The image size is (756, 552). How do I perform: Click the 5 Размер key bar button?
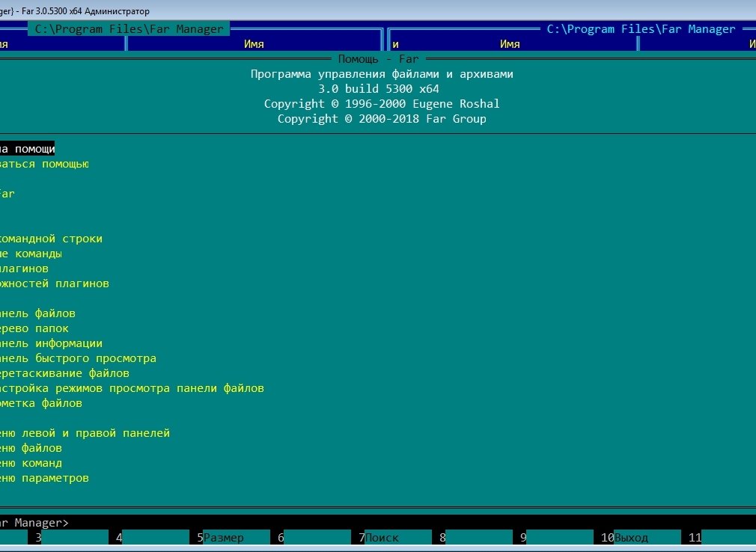234,537
